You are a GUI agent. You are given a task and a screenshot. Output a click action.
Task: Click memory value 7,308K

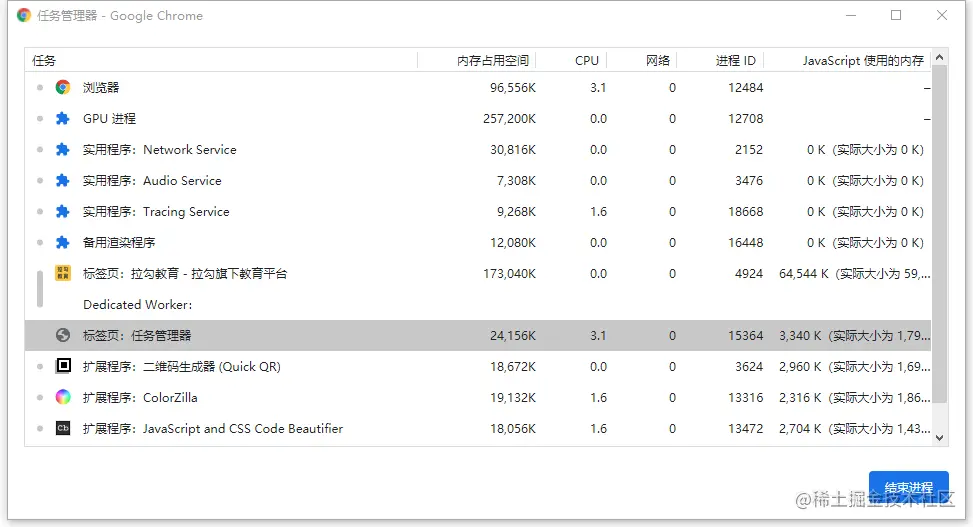click(516, 181)
